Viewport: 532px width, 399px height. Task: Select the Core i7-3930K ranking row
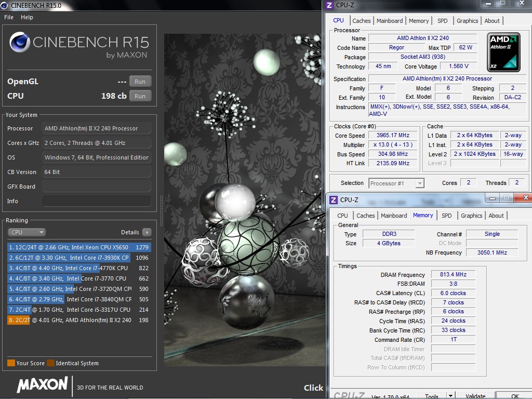click(x=79, y=258)
